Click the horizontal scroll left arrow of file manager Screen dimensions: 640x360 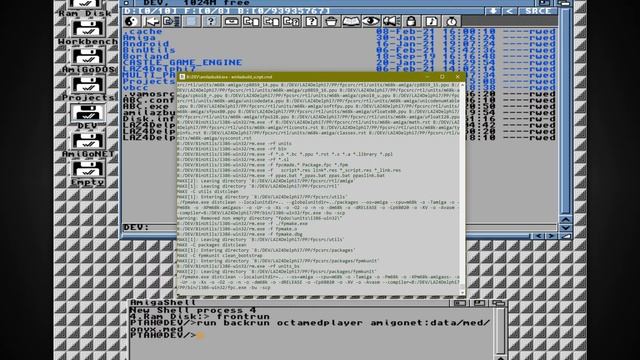click(539, 236)
